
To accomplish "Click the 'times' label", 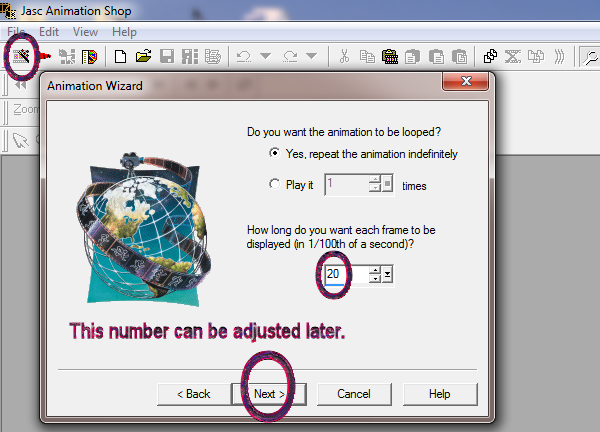I will click(x=414, y=186).
